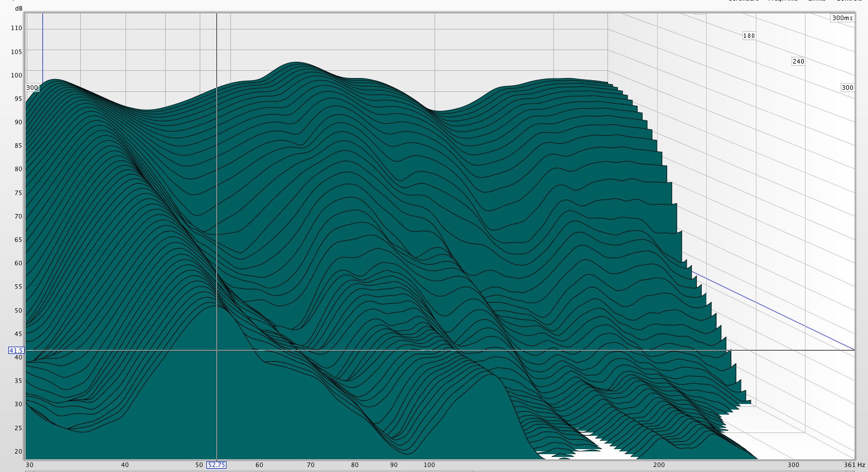Click the 70 frequency axis label
This screenshot has width=868, height=472.
(x=311, y=465)
